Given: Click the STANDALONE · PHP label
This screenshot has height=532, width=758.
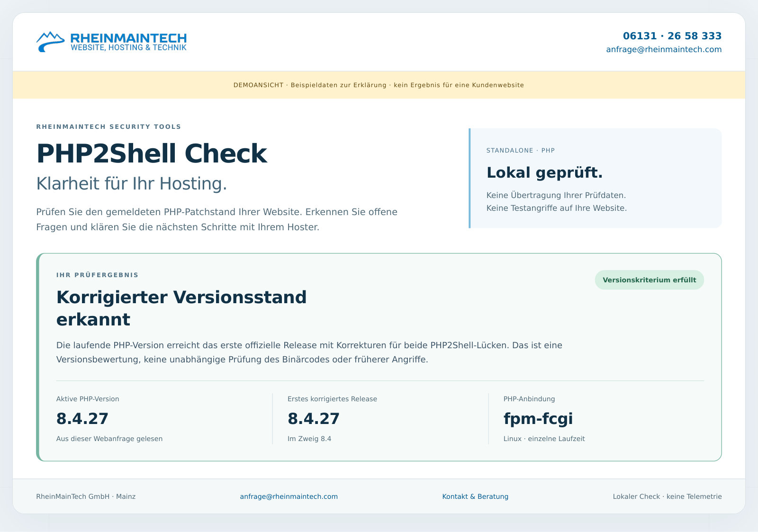Looking at the screenshot, I should tap(521, 151).
